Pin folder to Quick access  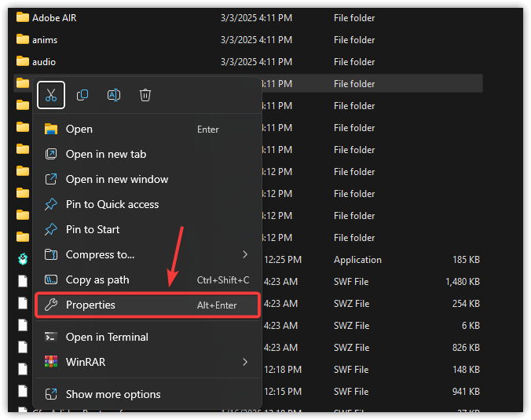[x=112, y=204]
